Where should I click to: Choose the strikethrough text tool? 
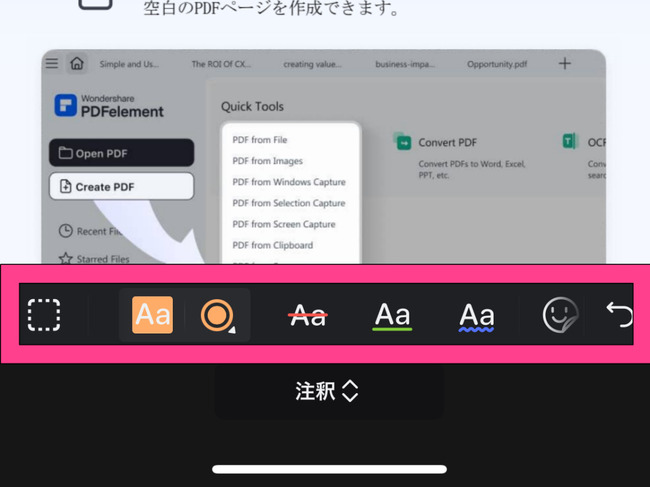308,315
